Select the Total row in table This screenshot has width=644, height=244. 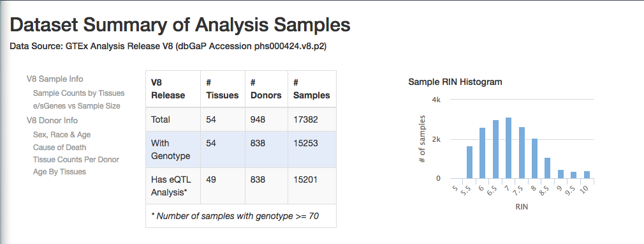click(240, 119)
